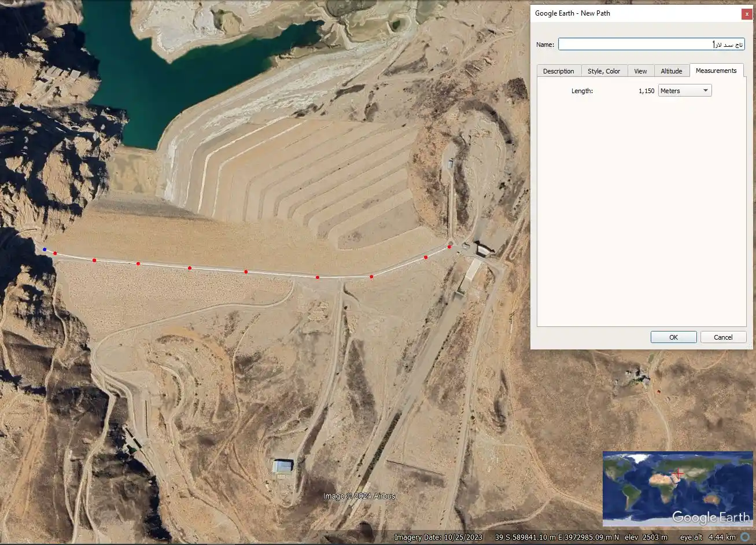Cancel the new path dialog
The width and height of the screenshot is (756, 545).
tap(723, 337)
